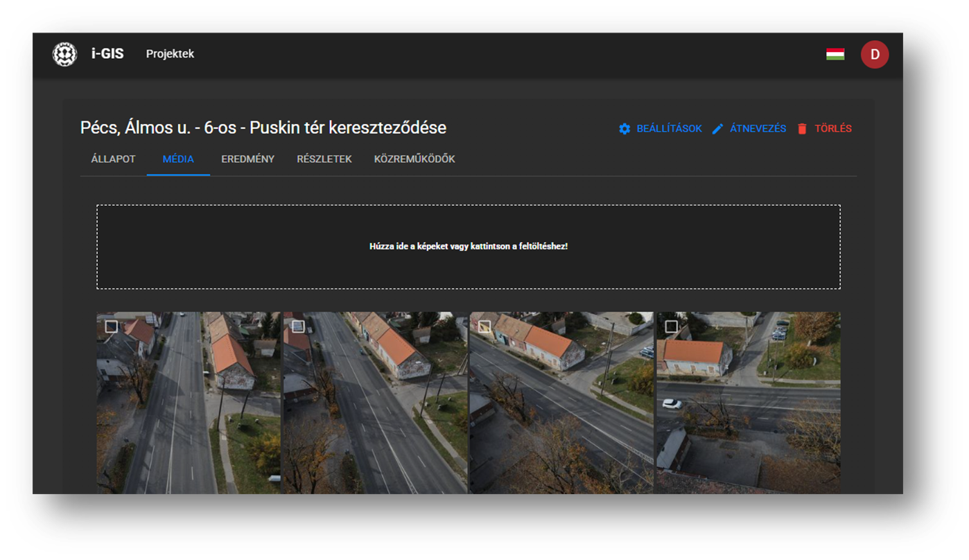Click the Beállítások gear icon
Image resolution: width=969 pixels, height=560 pixels.
(625, 129)
